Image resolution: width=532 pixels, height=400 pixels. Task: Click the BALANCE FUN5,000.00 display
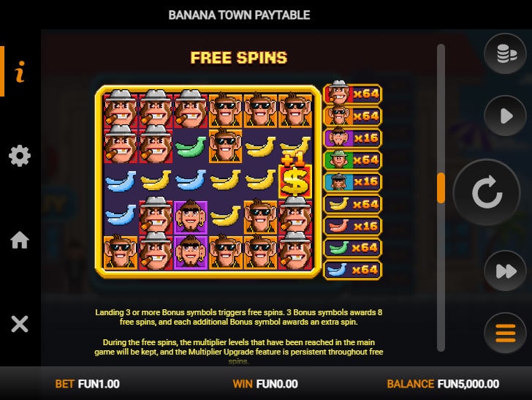[443, 384]
